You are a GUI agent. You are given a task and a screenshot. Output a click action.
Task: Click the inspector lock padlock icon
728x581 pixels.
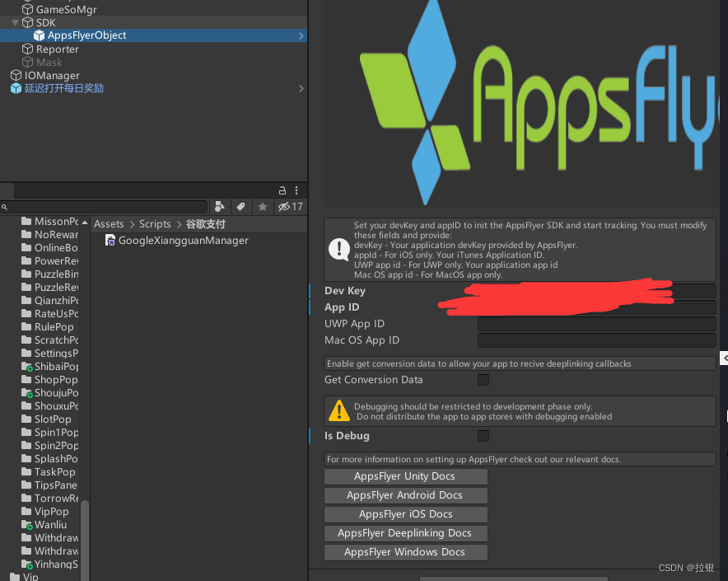282,190
